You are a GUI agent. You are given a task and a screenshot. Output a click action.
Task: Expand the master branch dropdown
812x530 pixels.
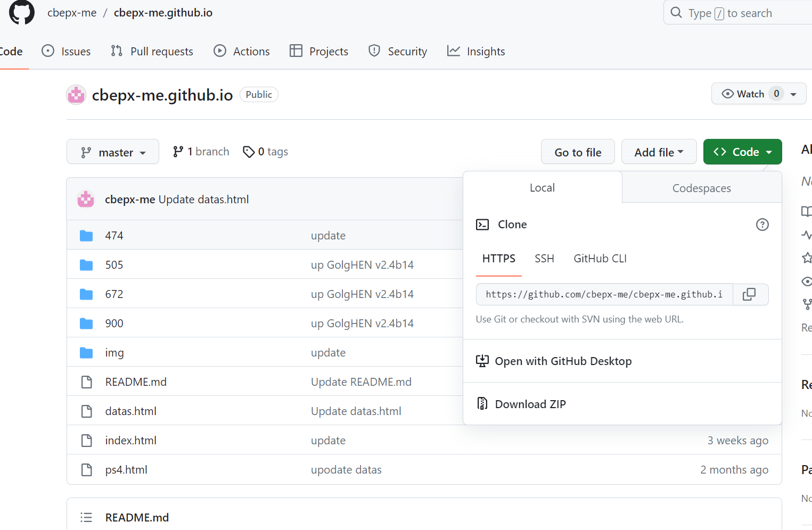click(113, 152)
